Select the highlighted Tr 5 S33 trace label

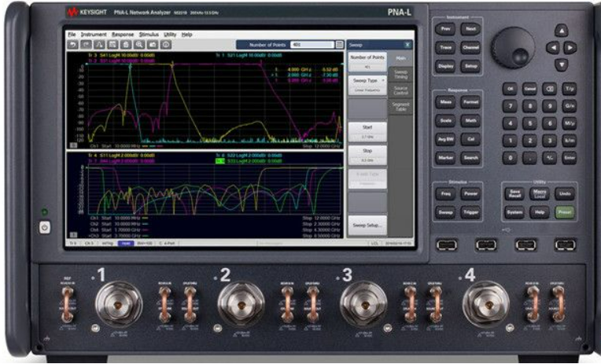[x=220, y=161]
